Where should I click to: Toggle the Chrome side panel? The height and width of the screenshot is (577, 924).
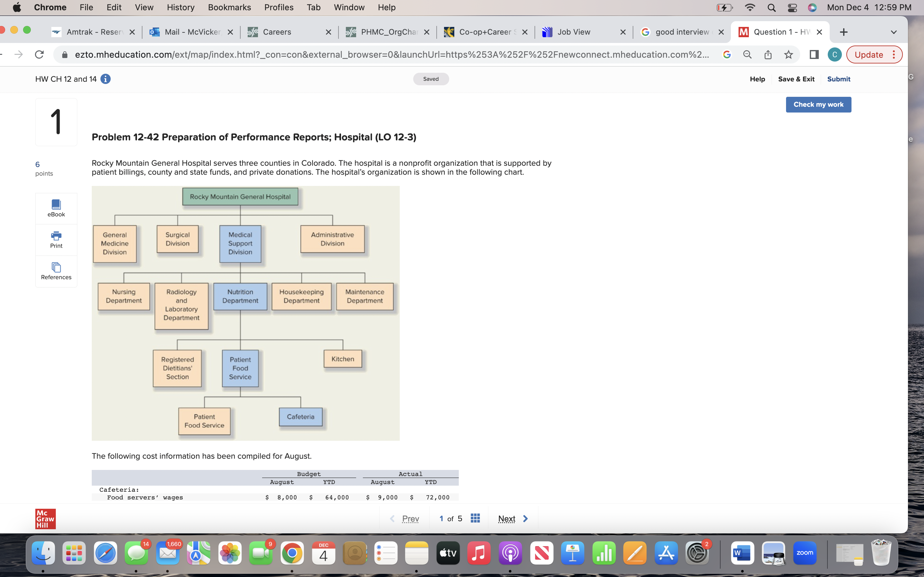(x=814, y=54)
